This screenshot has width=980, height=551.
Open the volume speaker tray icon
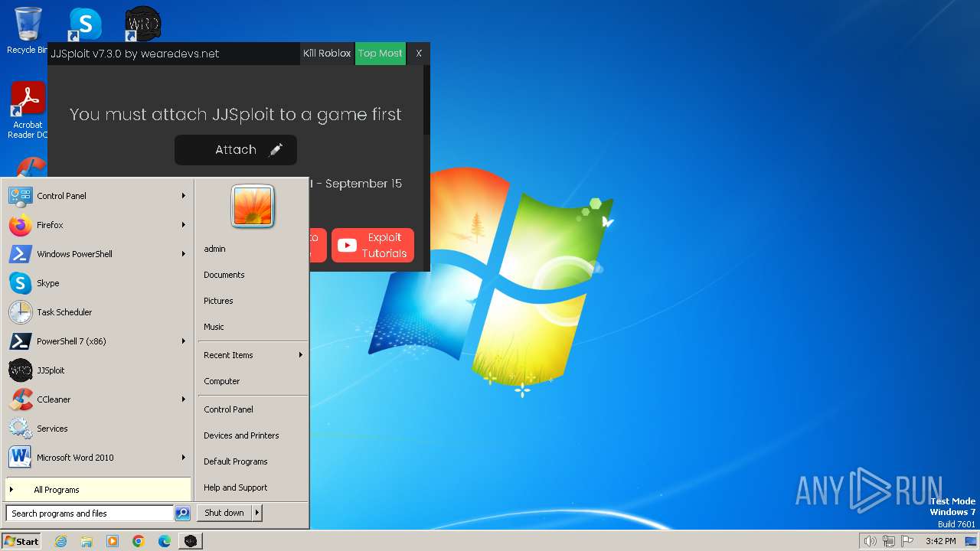[x=870, y=541]
